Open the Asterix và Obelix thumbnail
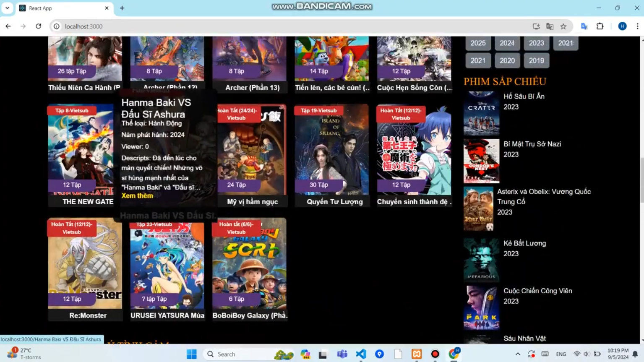644x362 pixels. pos(478,209)
